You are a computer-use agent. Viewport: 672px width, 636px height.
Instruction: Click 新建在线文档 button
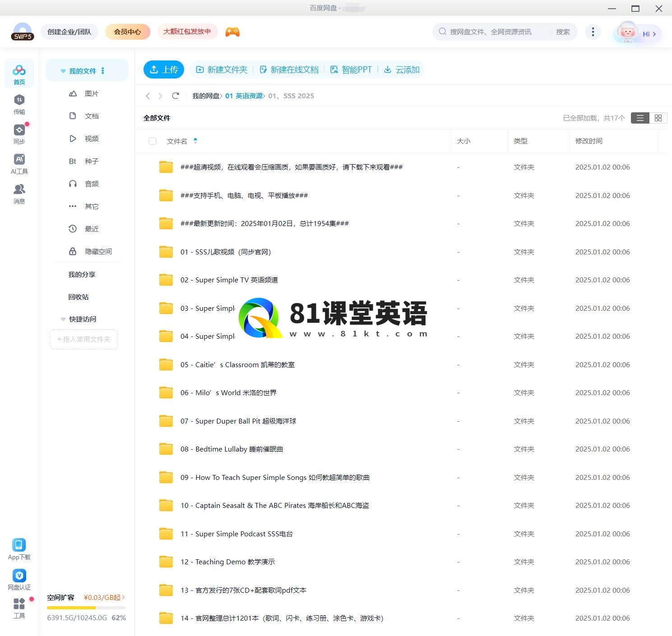point(289,69)
